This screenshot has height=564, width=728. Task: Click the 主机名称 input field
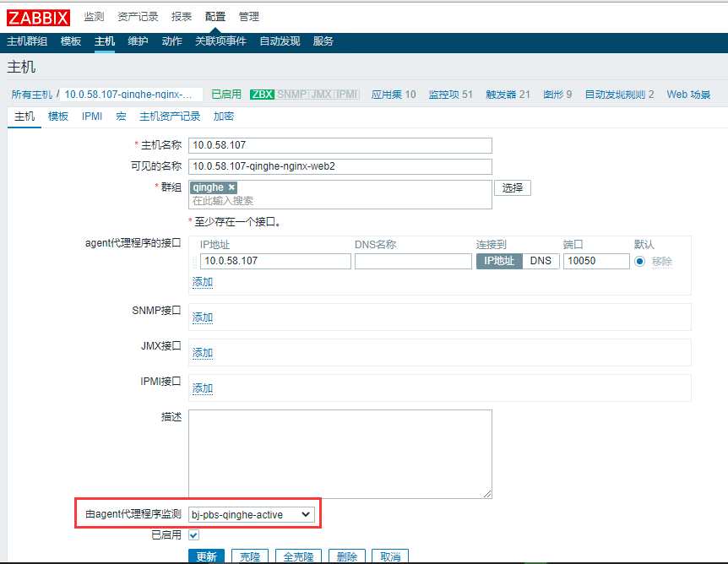(x=340, y=145)
